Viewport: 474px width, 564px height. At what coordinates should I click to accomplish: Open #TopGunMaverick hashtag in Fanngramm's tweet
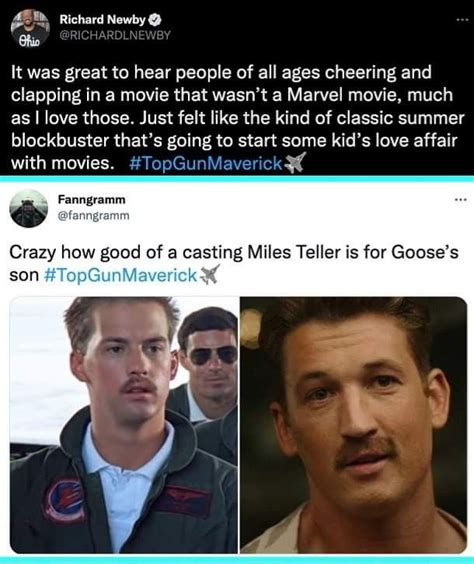(121, 276)
